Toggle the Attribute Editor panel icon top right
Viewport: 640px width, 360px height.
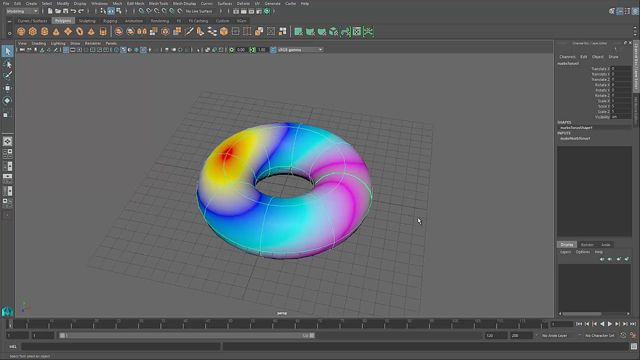620,11
